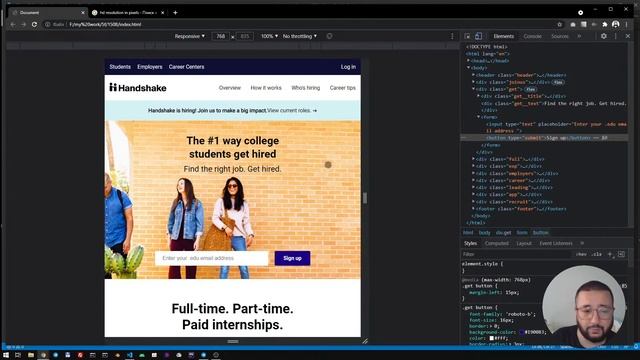
Task: Select the div.get breadcrumb item
Action: [503, 233]
